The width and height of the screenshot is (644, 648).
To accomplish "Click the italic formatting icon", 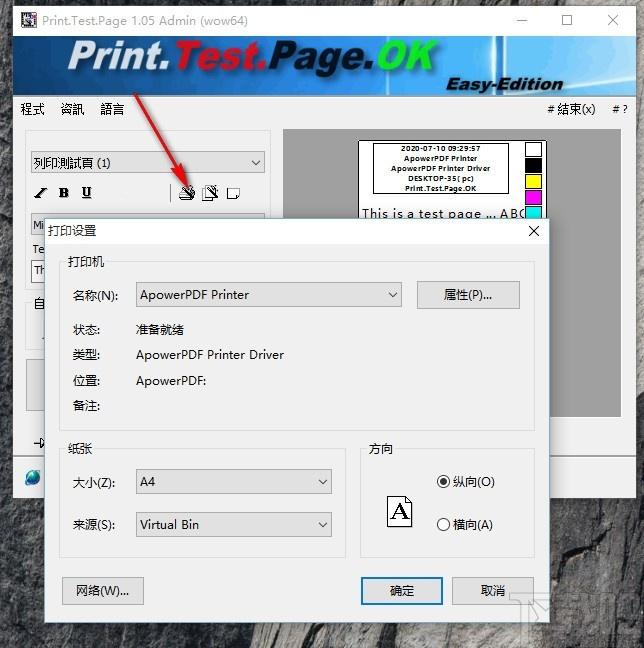I will point(41,193).
